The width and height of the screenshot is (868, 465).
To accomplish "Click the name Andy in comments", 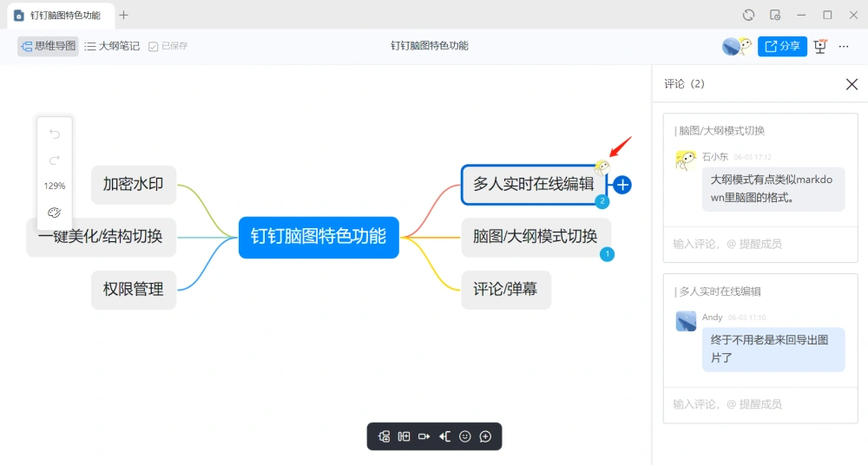I will tap(713, 318).
